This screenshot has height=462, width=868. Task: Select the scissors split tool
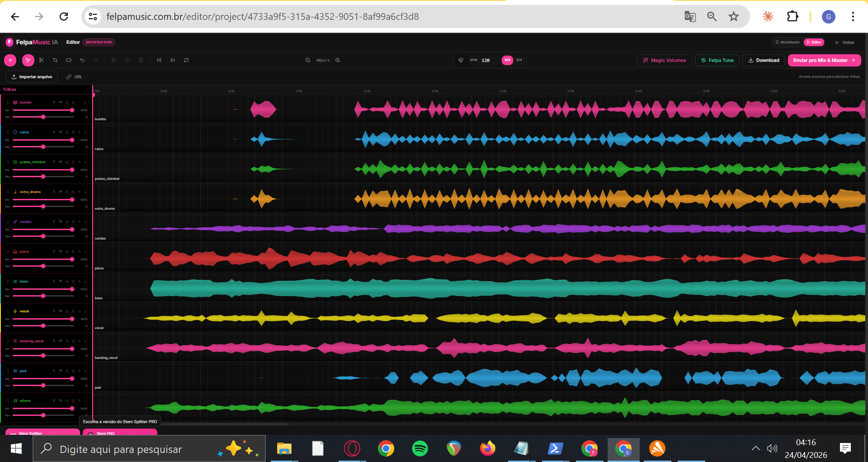[x=41, y=60]
